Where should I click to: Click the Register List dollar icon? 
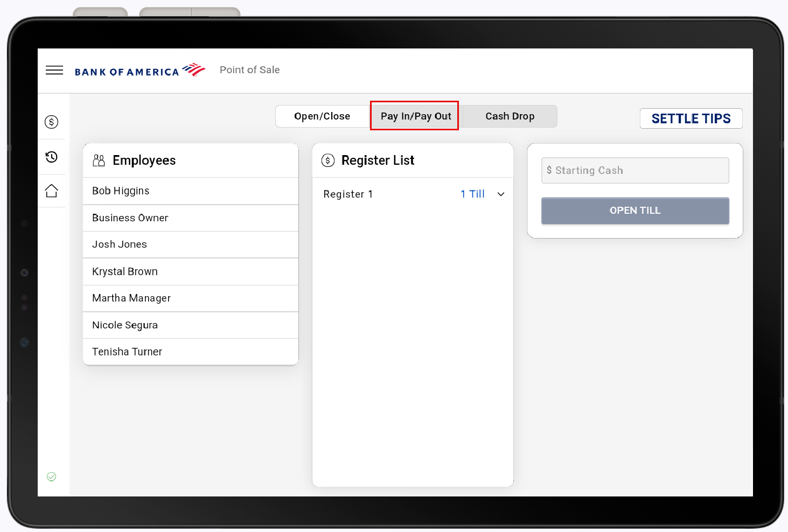tap(327, 160)
